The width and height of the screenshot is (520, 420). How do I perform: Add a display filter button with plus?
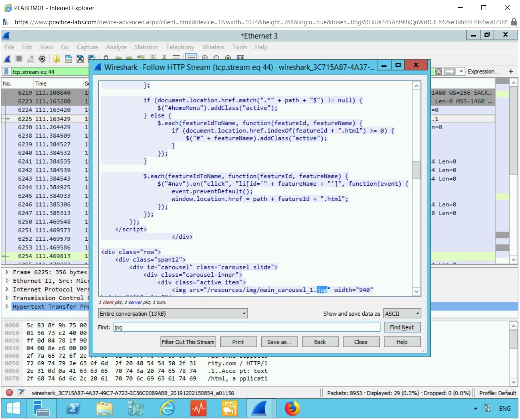click(511, 72)
